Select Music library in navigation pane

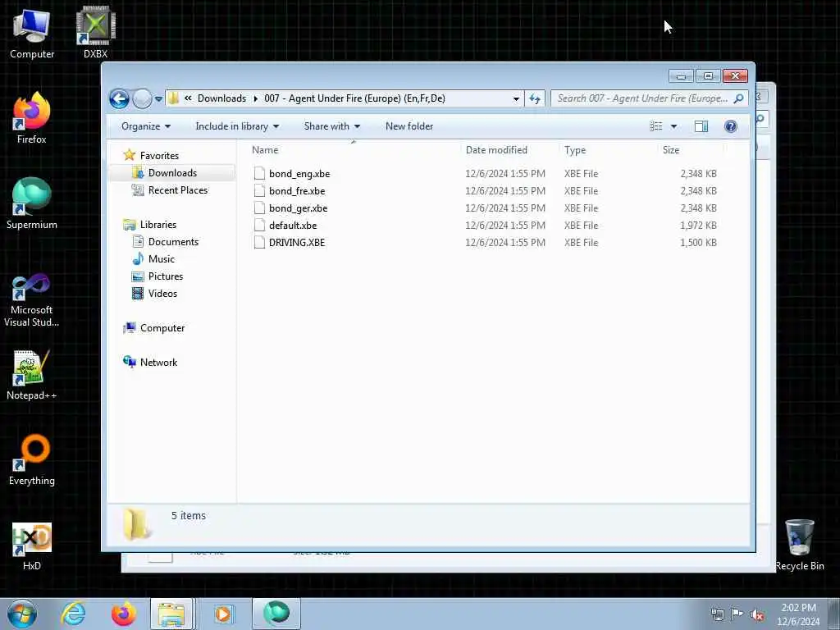point(162,258)
